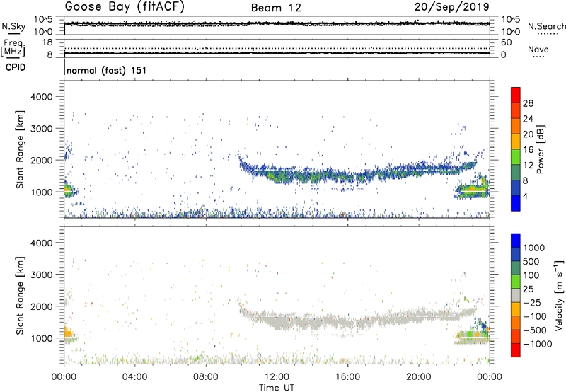Screen dimensions: 566x392
Task: Click the 'Velocity [m s-1]' colorbar label
Action: pos(559,295)
